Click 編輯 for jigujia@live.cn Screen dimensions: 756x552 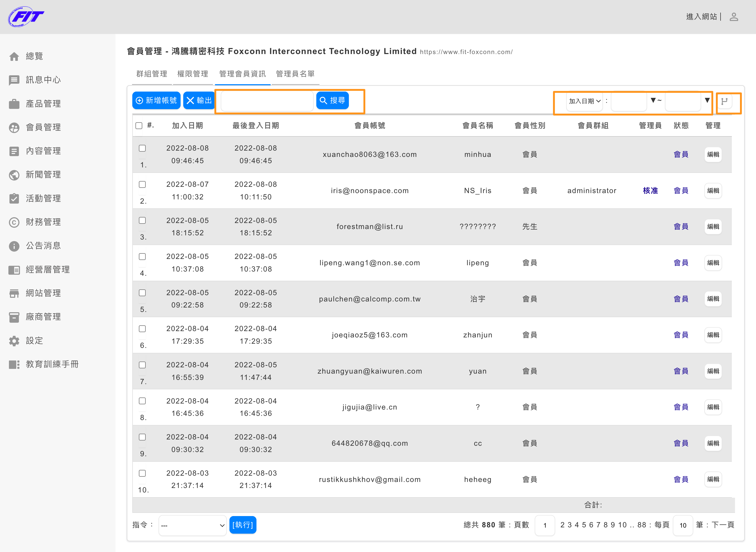pyautogui.click(x=713, y=407)
